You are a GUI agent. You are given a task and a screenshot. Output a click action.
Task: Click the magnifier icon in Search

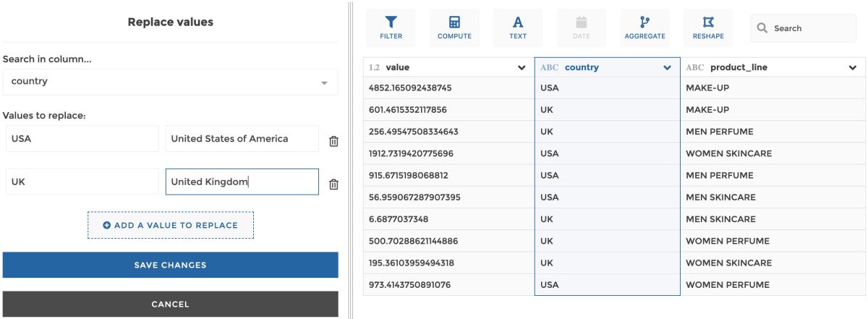[762, 28]
